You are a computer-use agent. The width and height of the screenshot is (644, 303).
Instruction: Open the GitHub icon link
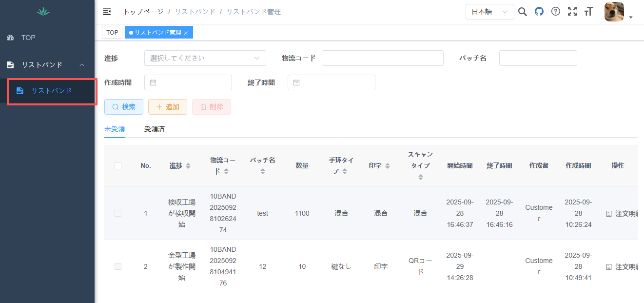(539, 12)
